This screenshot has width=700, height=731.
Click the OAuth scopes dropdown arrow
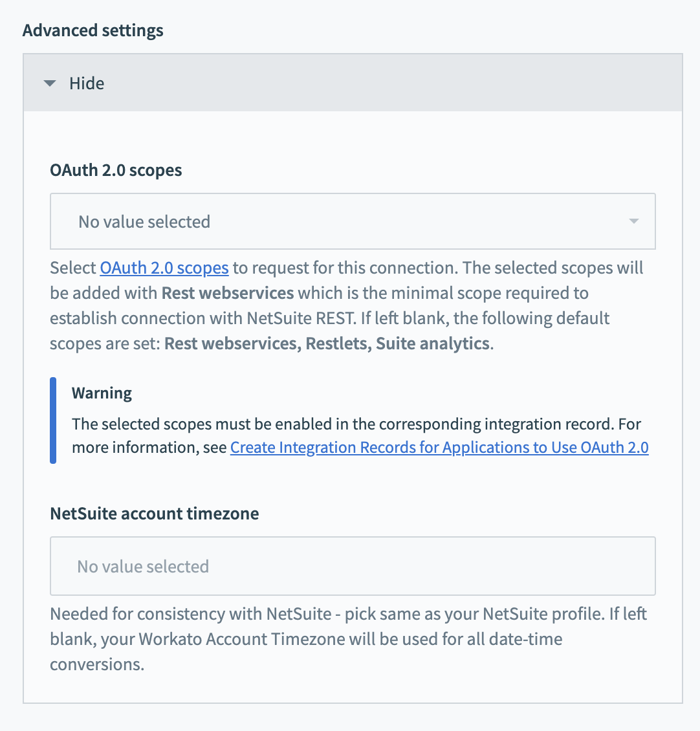coord(633,221)
